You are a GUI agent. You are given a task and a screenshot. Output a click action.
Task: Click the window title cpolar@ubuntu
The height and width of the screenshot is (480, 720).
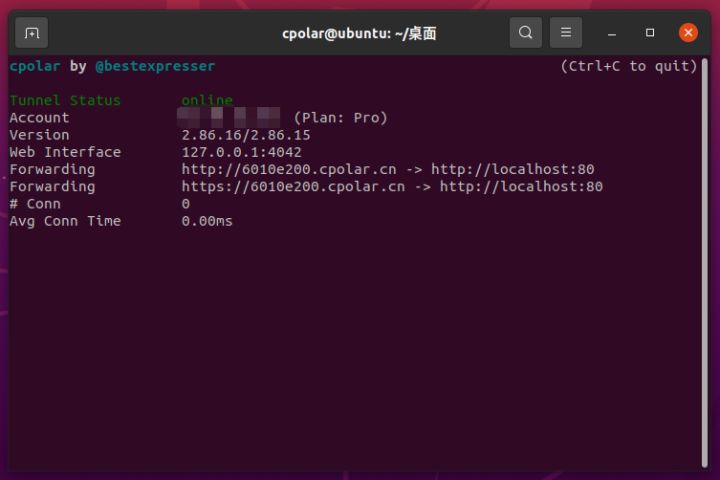[359, 34]
